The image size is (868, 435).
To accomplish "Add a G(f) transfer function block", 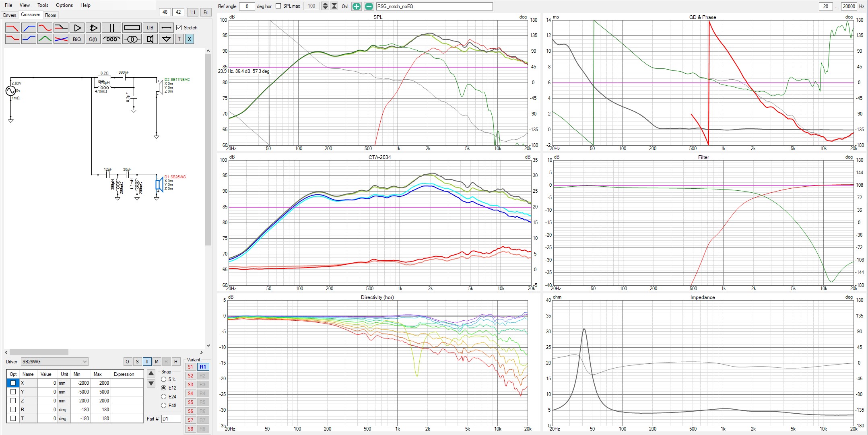I will coord(93,39).
